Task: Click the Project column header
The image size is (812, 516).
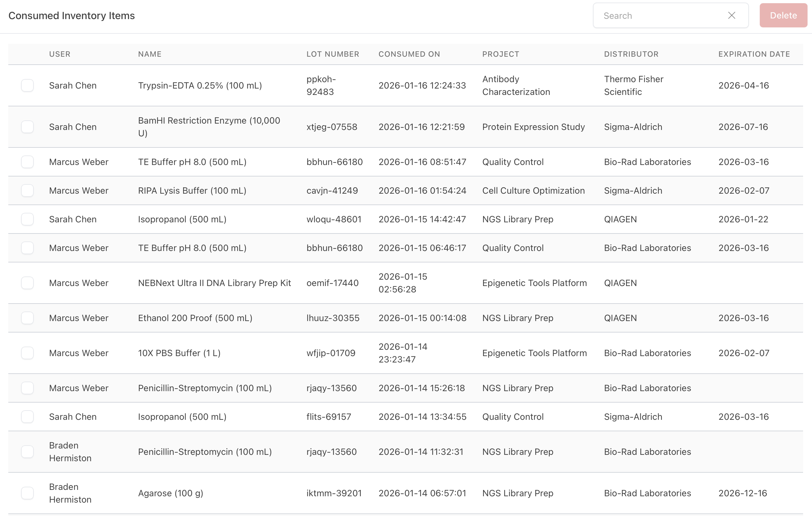Action: [501, 54]
